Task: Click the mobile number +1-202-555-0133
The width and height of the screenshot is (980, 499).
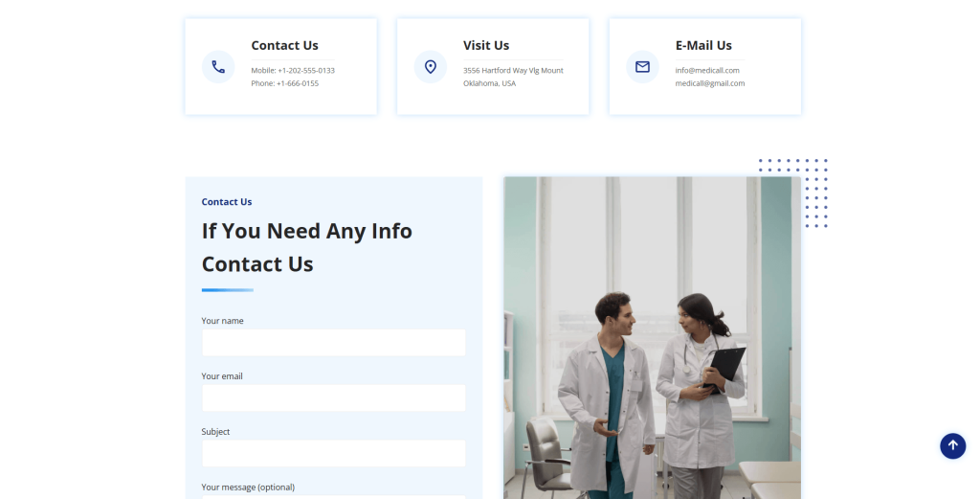Action: (306, 71)
